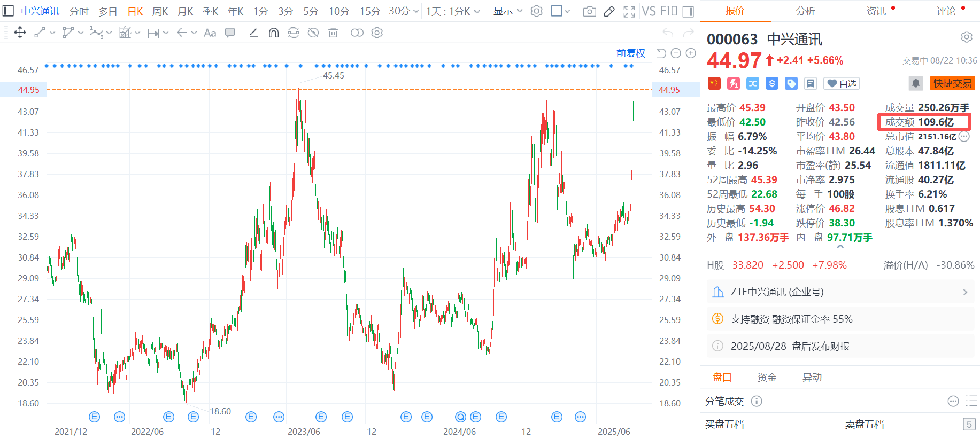Click the 2025/08/28 earnings release notice
980x439 pixels.
(x=840, y=346)
